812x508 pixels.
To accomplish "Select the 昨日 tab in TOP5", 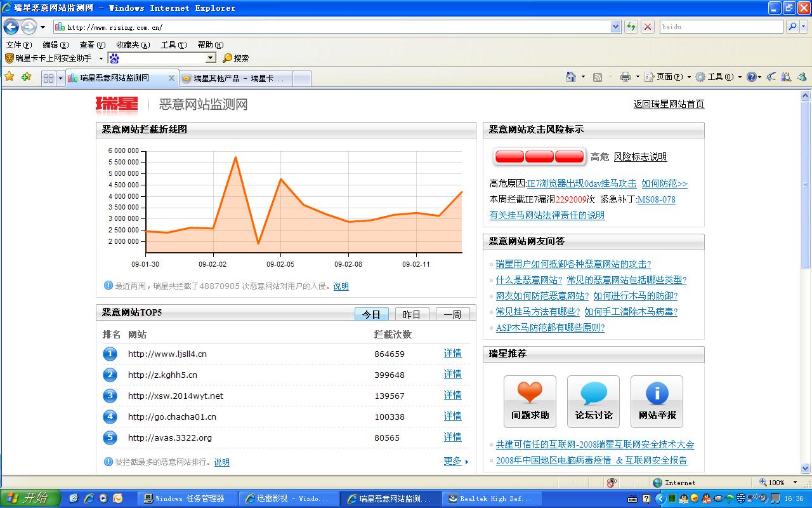I will (412, 314).
